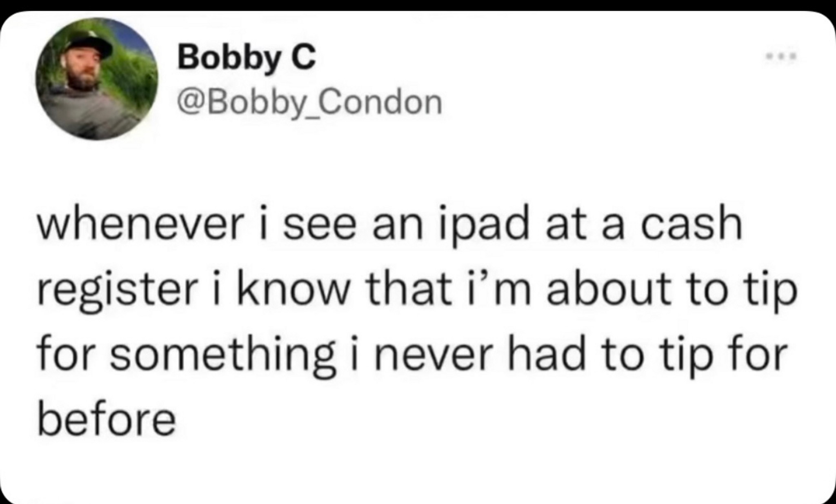Open the Bobby C display name link
This screenshot has width=836, height=504.
pyautogui.click(x=247, y=58)
